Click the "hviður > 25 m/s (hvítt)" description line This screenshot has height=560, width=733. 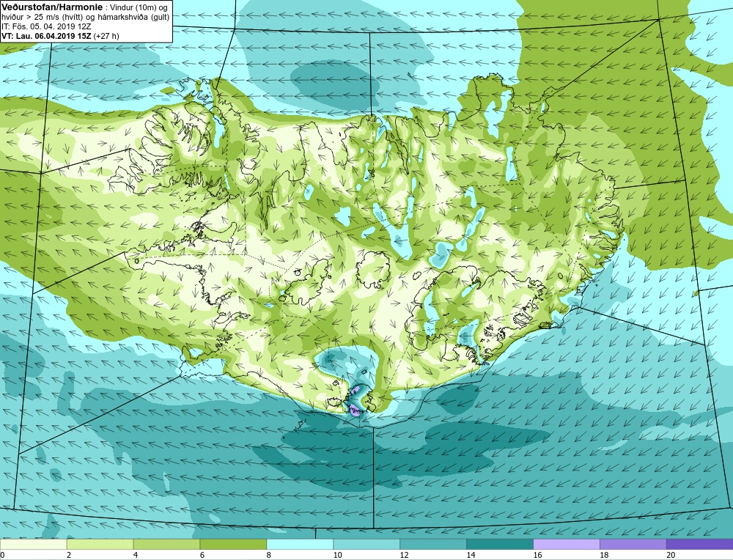click(x=43, y=17)
